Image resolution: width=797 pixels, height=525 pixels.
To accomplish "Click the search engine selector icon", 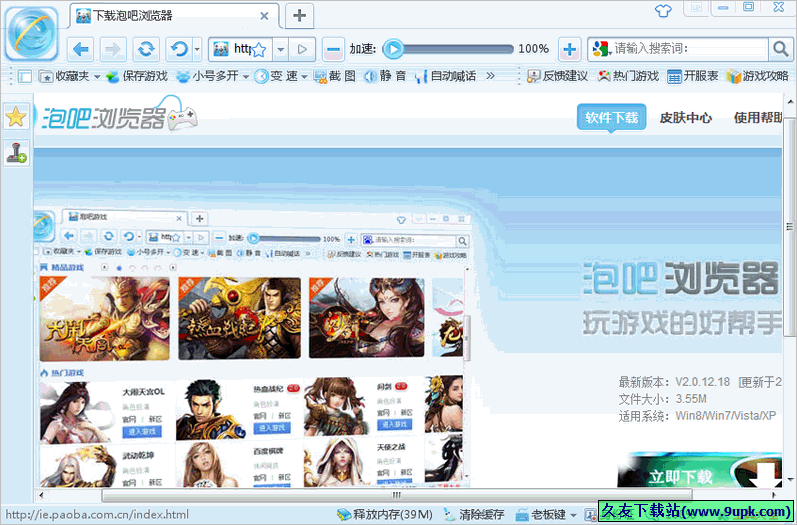I will 601,49.
